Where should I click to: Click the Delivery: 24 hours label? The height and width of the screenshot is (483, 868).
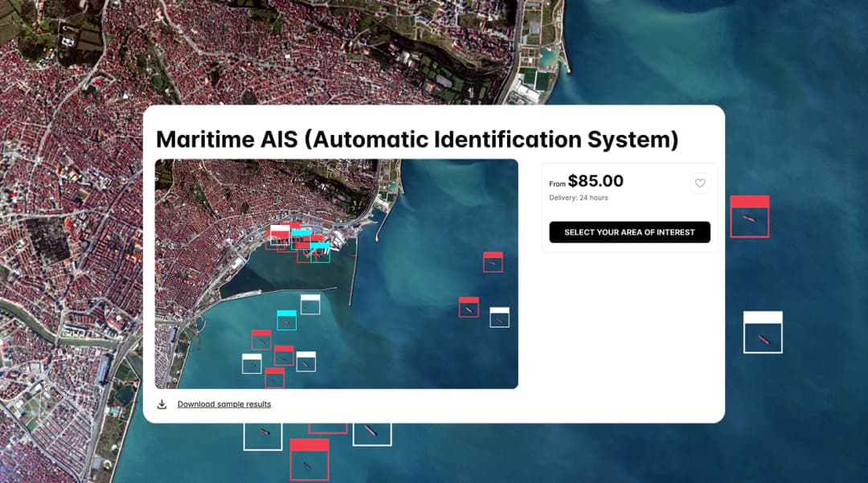tap(578, 198)
